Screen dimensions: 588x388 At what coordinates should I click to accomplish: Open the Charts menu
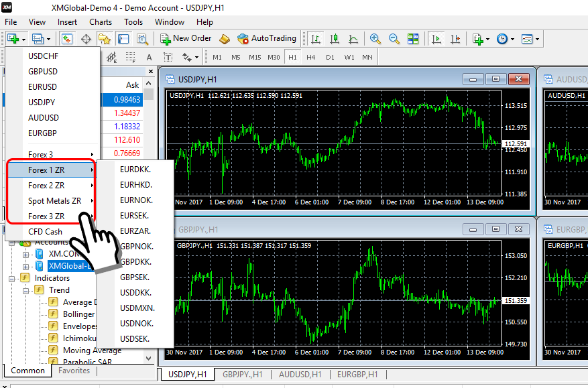pos(101,22)
